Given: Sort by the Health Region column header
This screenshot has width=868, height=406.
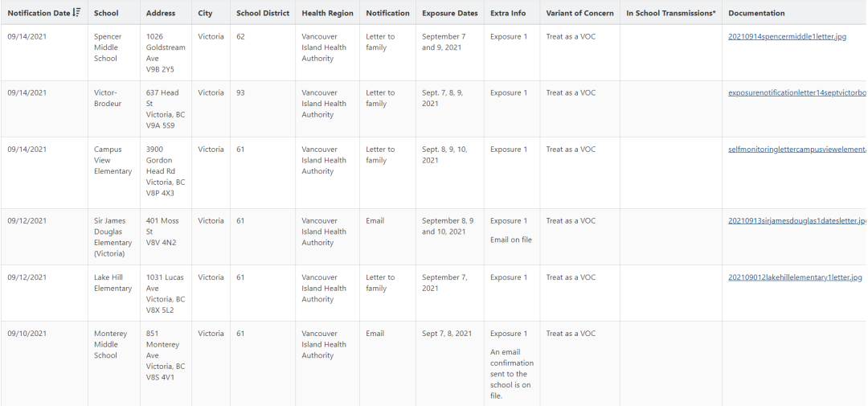Looking at the screenshot, I should pos(327,13).
